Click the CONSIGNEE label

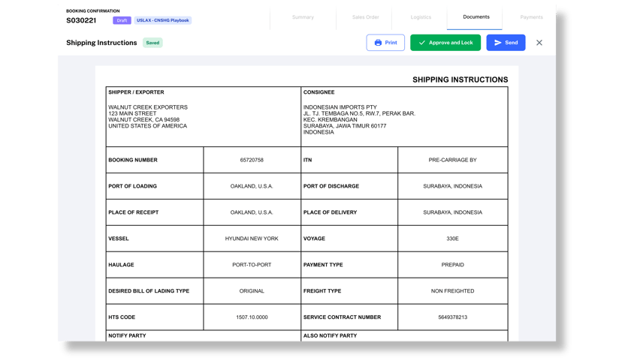point(319,92)
